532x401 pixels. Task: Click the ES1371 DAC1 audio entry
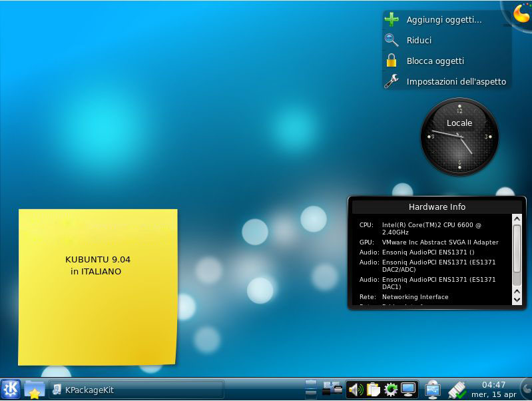click(x=427, y=283)
